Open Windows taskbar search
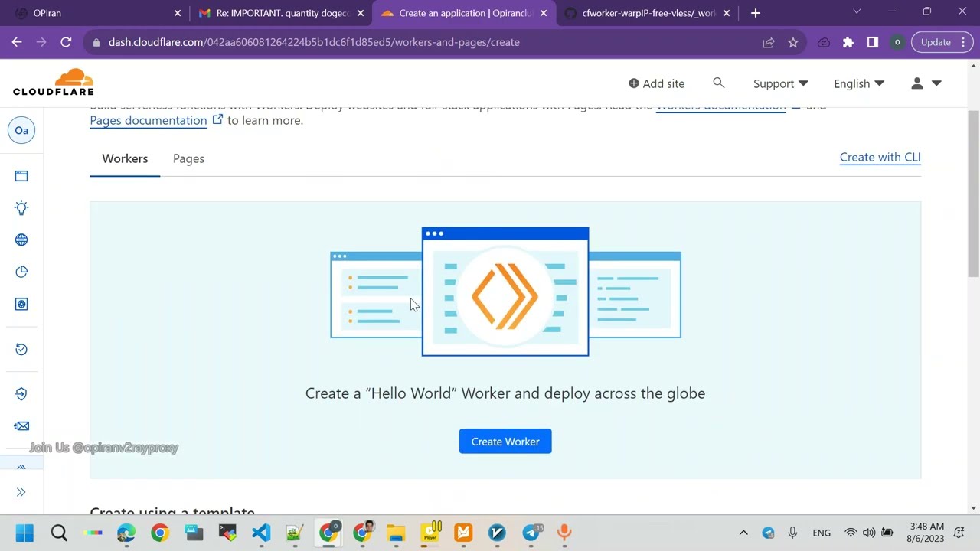 pyautogui.click(x=59, y=533)
